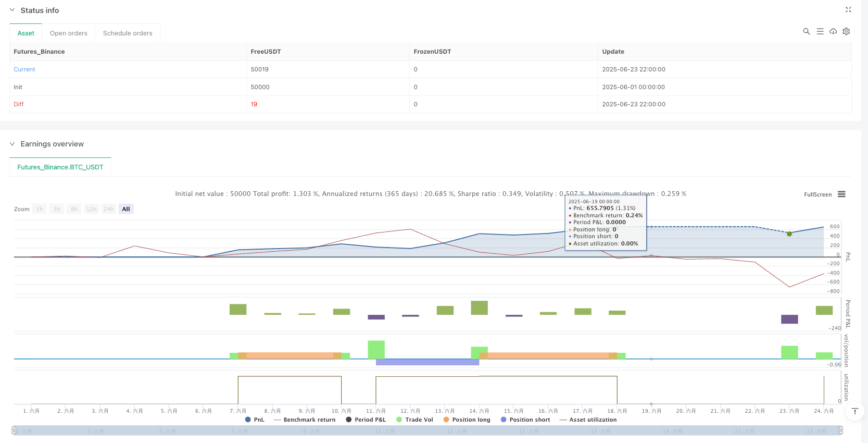Click the Current row link

click(24, 69)
